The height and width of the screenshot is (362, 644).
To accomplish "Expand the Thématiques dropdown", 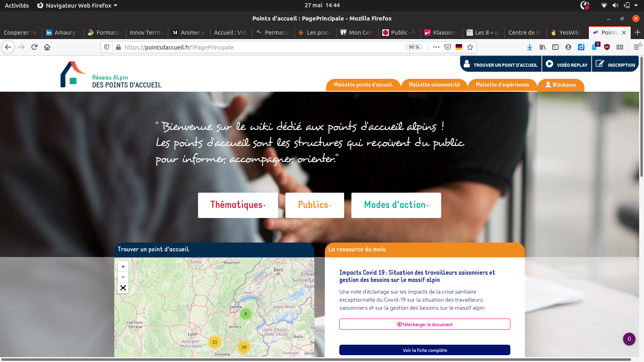I will (238, 205).
